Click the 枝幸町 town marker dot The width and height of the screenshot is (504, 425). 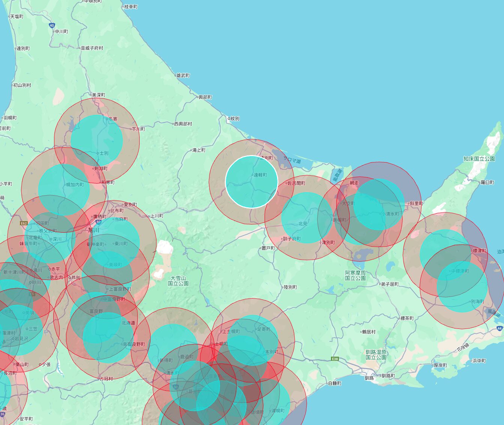click(x=123, y=7)
